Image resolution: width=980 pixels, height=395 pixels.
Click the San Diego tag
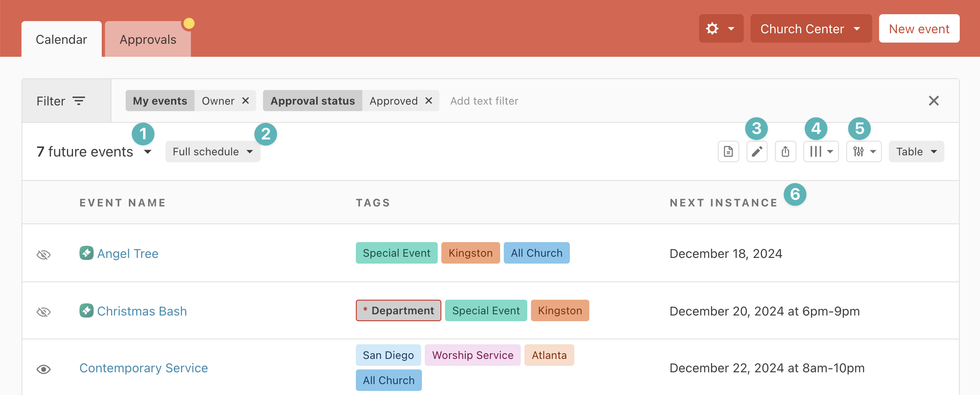pos(388,355)
